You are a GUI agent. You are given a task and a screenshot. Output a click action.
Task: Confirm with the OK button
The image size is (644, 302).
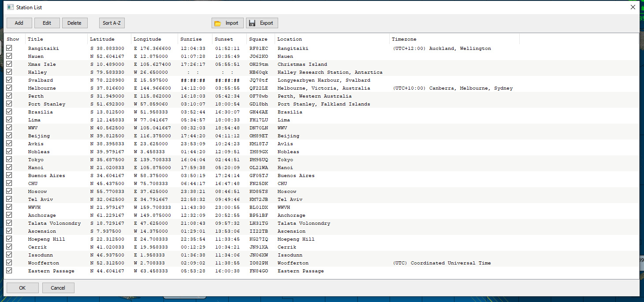[22, 288]
